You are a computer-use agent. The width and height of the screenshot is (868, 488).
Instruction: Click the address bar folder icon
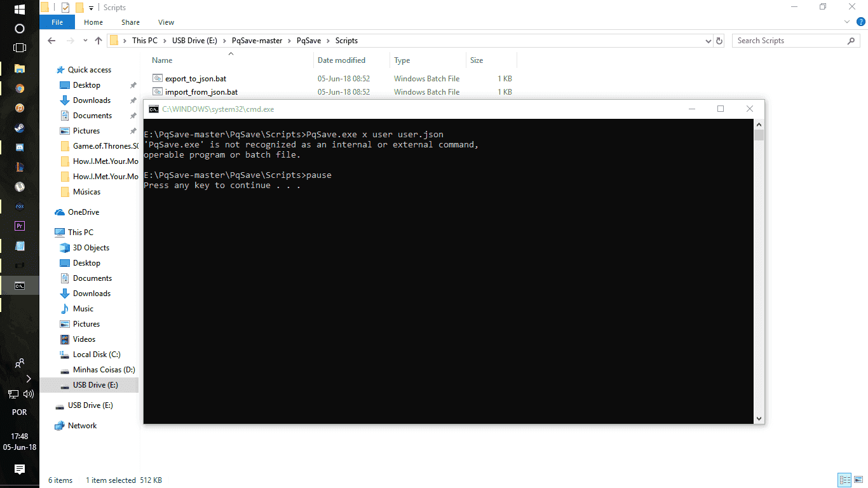coord(114,41)
